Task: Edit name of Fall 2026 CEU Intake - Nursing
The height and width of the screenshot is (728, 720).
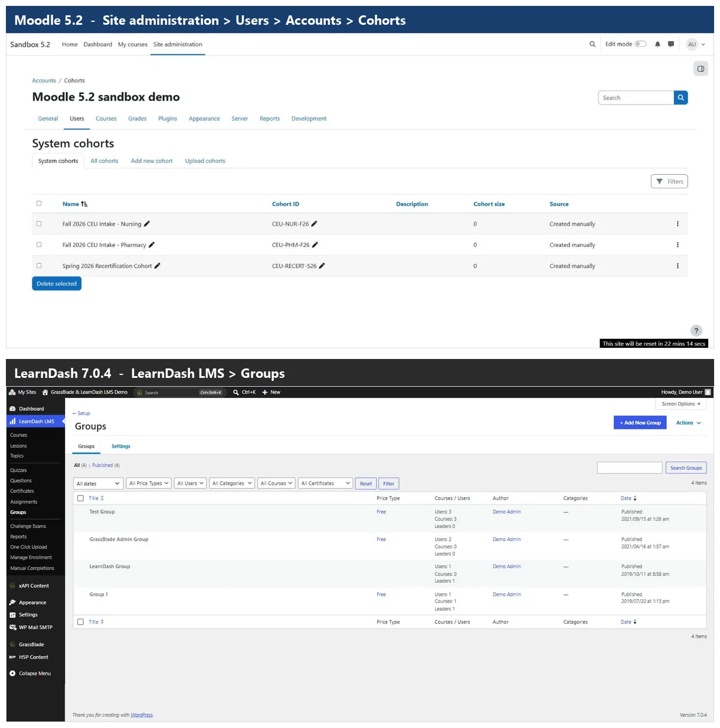Action: point(147,224)
